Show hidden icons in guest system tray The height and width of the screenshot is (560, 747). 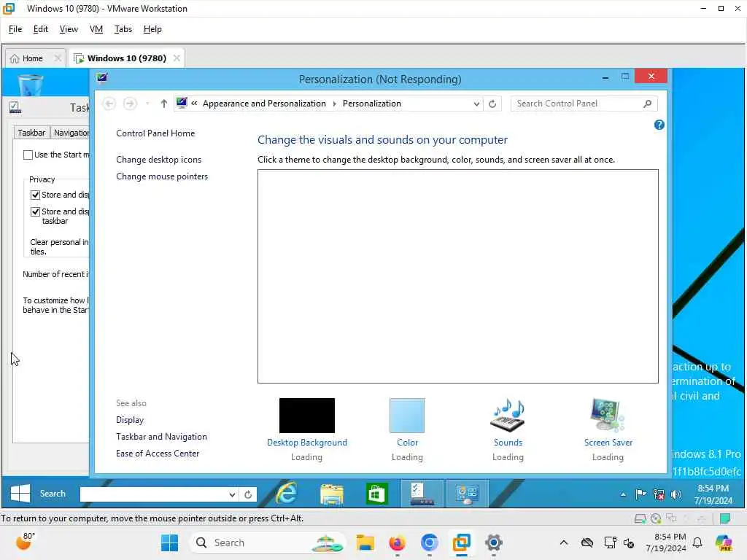click(x=623, y=494)
